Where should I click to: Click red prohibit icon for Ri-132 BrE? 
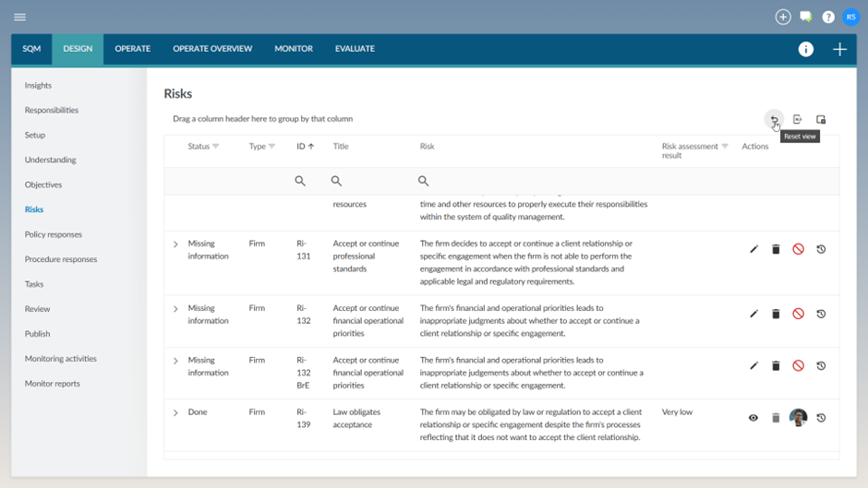coord(798,366)
